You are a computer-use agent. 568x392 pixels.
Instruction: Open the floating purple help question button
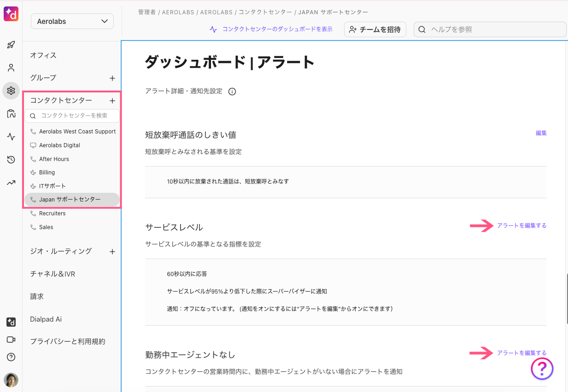542,369
